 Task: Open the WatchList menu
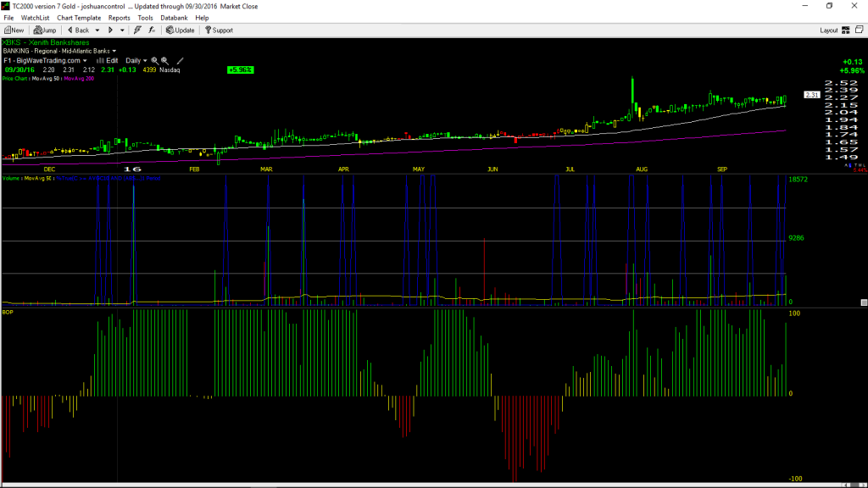pyautogui.click(x=35, y=18)
